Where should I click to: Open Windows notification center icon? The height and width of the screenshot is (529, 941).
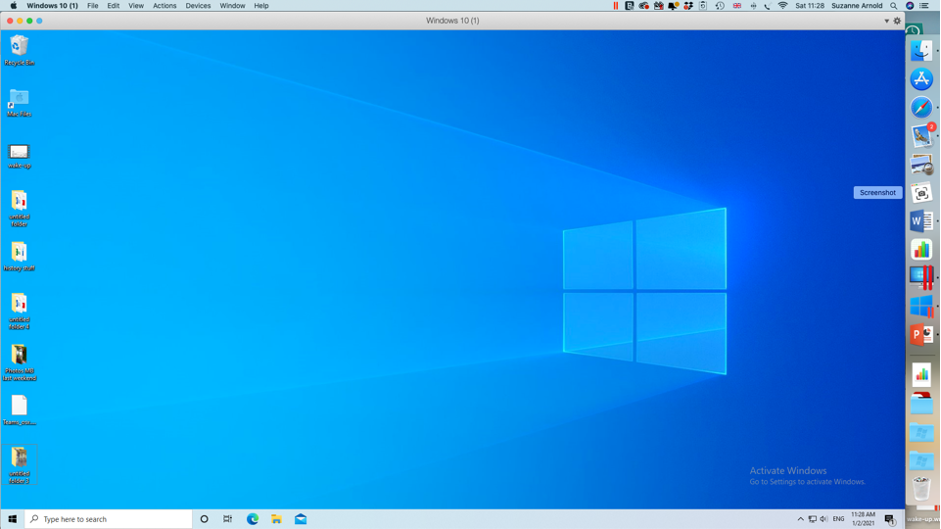point(890,519)
